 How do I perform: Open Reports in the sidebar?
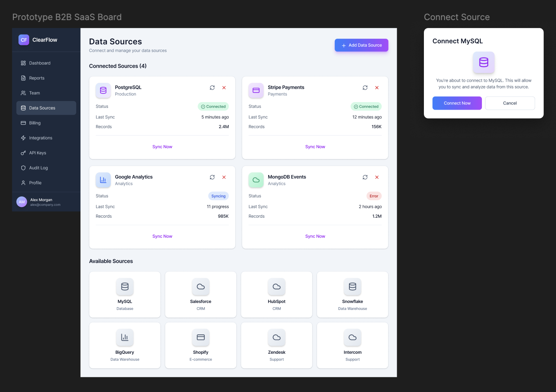tap(46, 78)
